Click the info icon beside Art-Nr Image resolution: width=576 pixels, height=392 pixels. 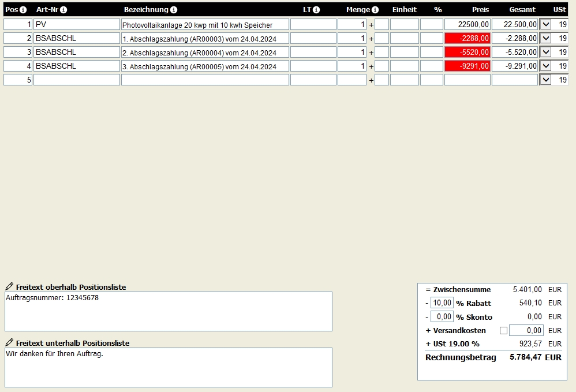(x=63, y=10)
